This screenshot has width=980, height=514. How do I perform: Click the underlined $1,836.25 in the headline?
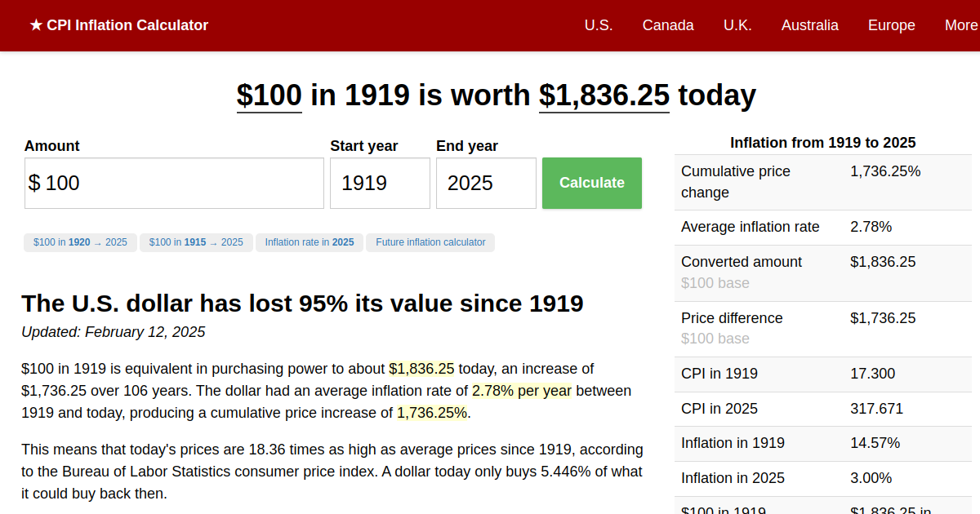(604, 95)
